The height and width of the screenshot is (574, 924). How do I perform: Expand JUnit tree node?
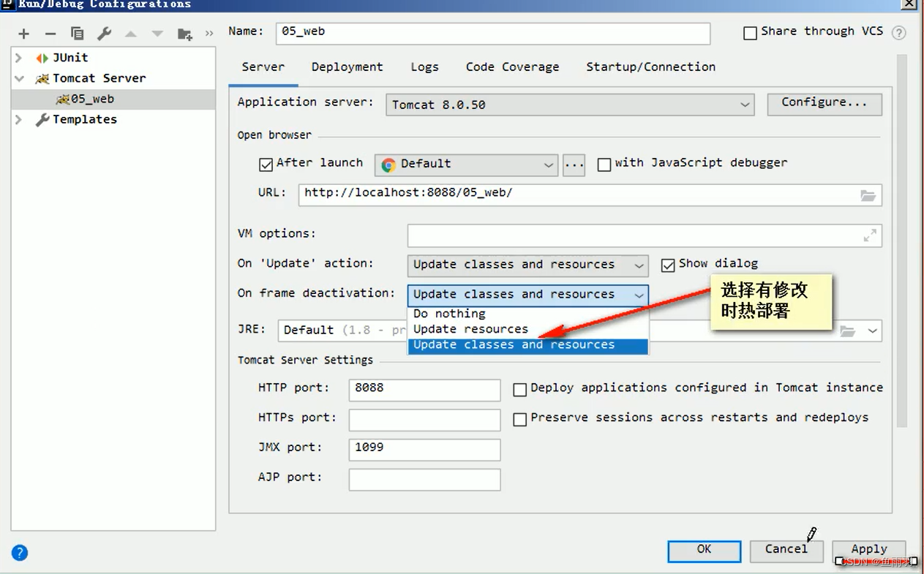pos(19,58)
